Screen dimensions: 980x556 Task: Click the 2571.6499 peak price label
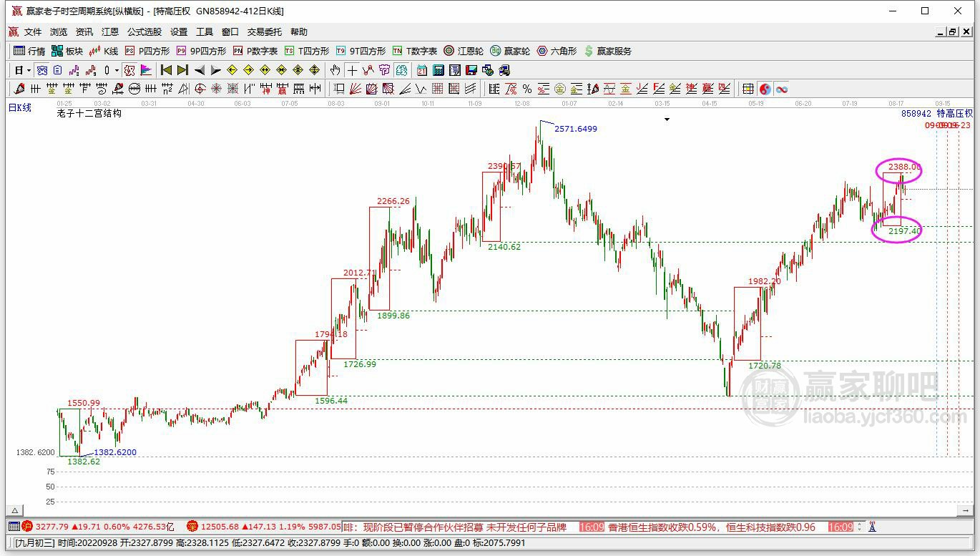[576, 129]
